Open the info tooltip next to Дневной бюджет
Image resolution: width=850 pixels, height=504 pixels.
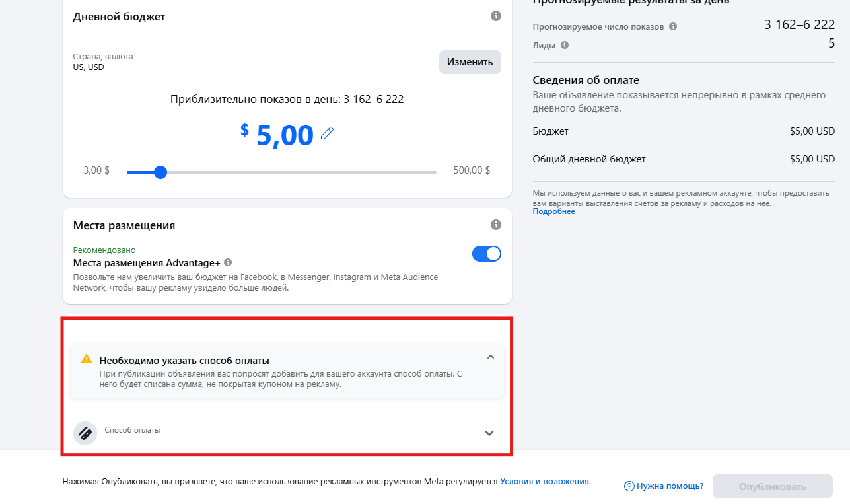496,15
